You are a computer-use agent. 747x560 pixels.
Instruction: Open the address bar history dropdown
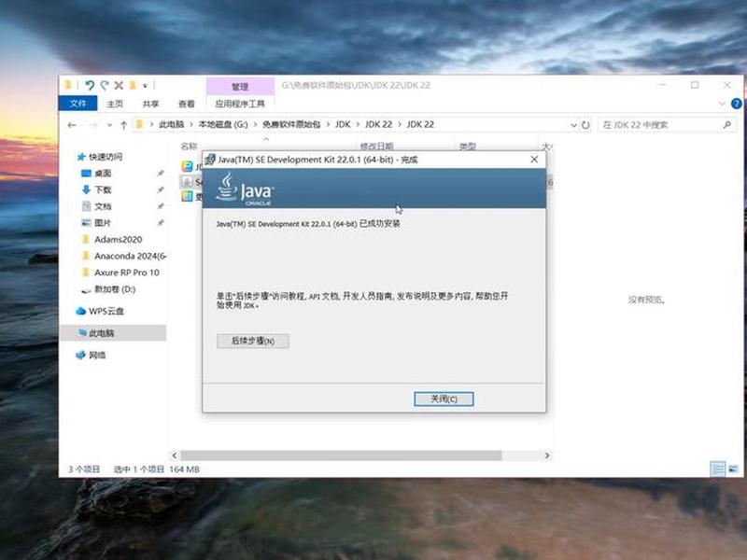point(573,125)
